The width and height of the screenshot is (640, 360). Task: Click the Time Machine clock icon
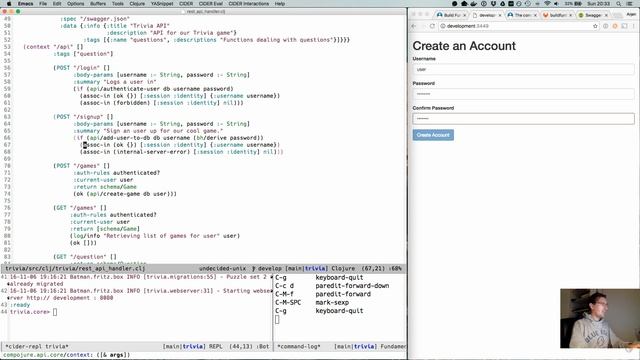[x=528, y=4]
